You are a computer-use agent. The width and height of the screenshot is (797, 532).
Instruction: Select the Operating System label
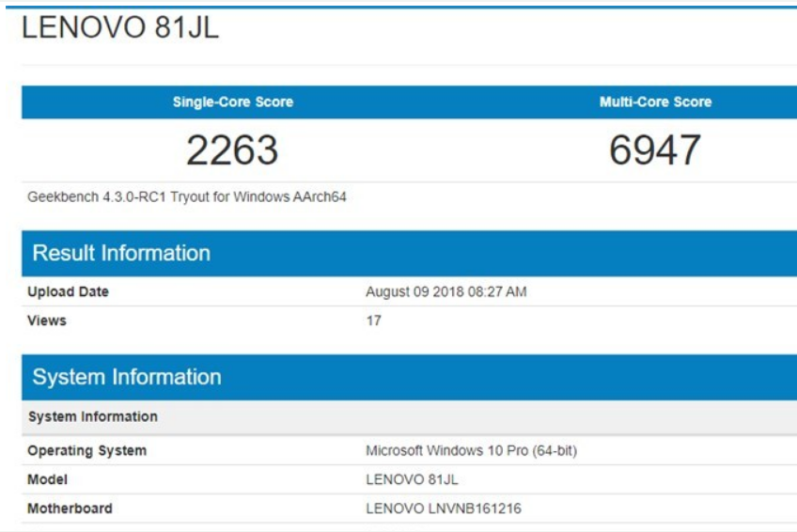[86, 451]
